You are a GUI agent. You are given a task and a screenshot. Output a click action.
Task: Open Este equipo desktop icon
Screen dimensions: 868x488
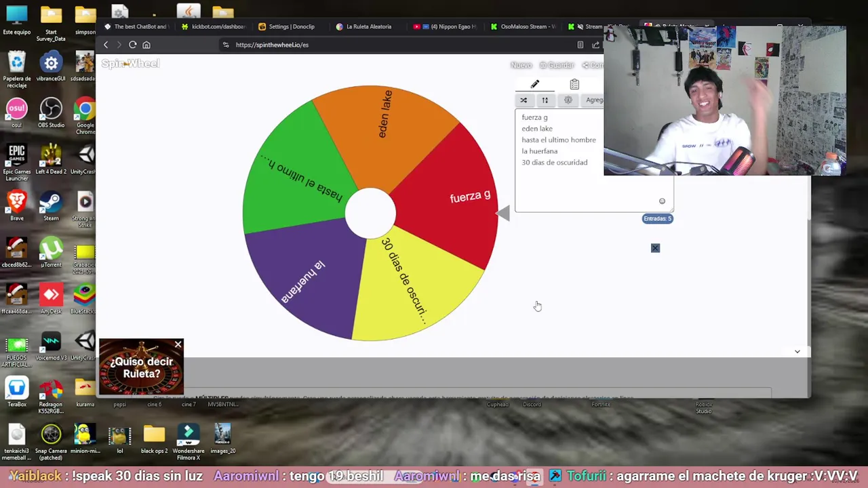(17, 21)
